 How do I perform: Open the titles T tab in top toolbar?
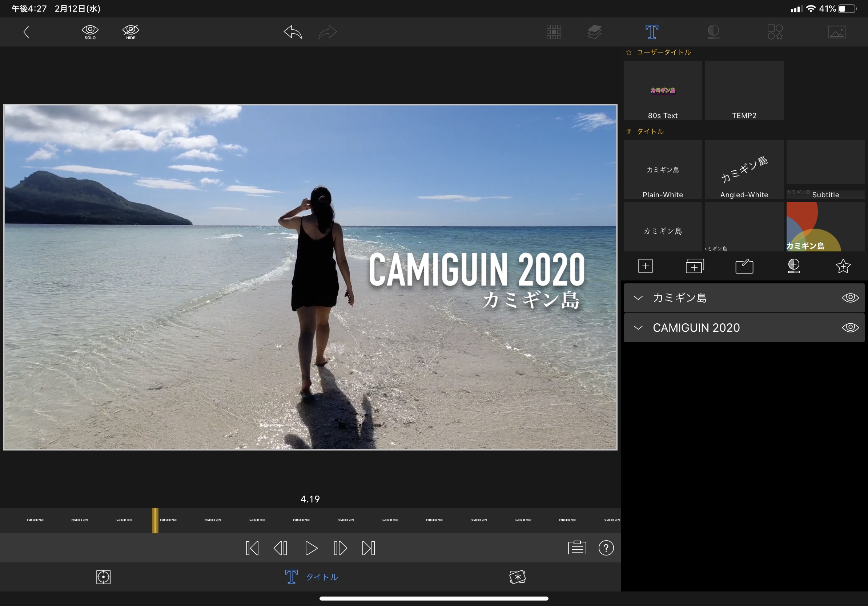point(652,32)
